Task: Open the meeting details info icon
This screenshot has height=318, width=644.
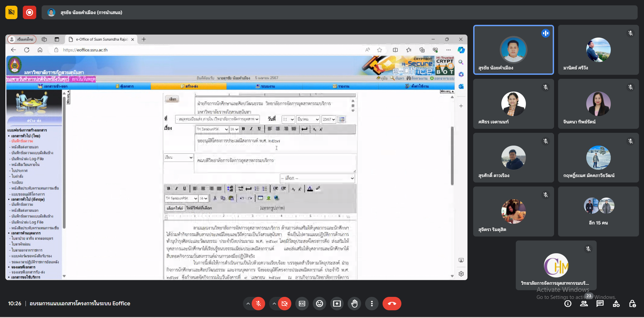Action: coord(568,304)
